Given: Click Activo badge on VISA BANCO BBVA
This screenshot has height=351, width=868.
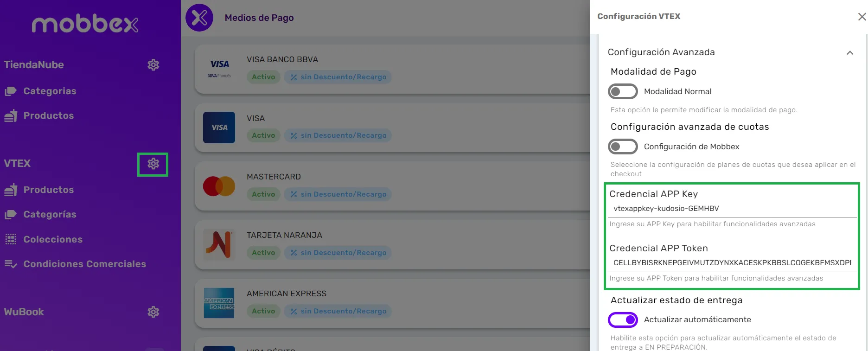Looking at the screenshot, I should point(263,77).
